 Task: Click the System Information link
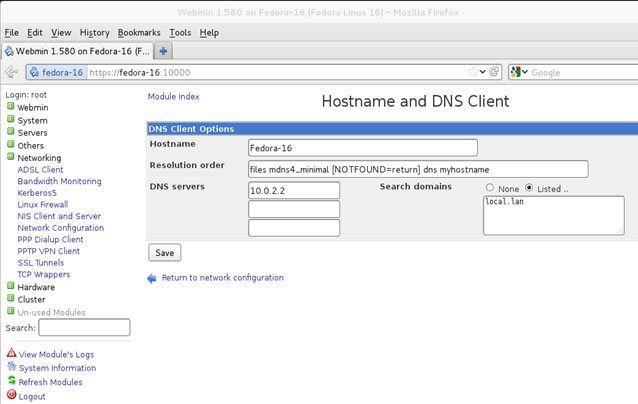pyautogui.click(x=57, y=368)
